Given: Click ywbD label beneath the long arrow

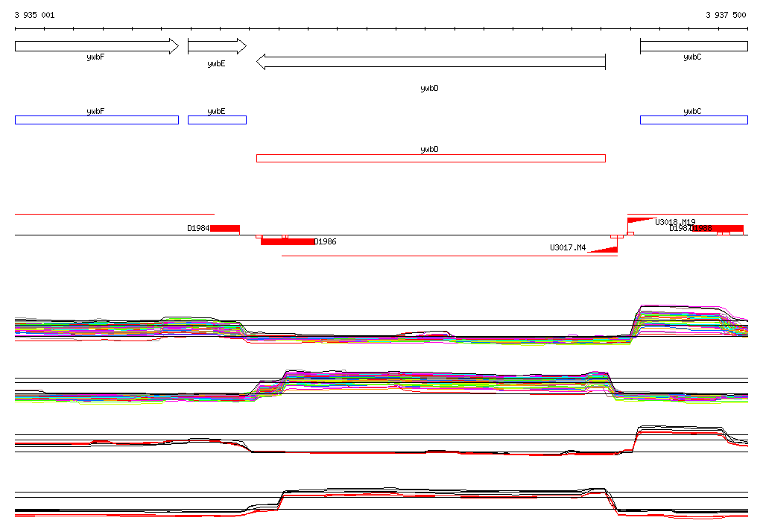Looking at the screenshot, I should pos(429,88).
